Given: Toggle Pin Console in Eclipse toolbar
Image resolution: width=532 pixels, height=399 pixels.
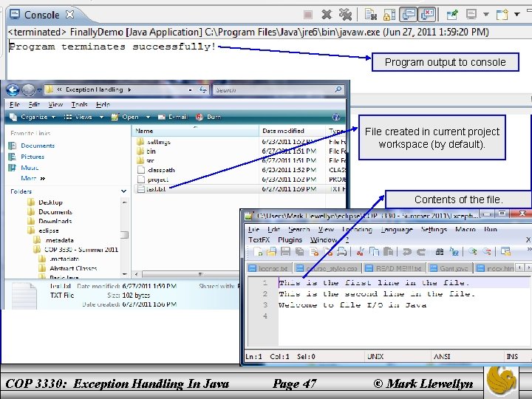Looking at the screenshot, I should (x=452, y=15).
